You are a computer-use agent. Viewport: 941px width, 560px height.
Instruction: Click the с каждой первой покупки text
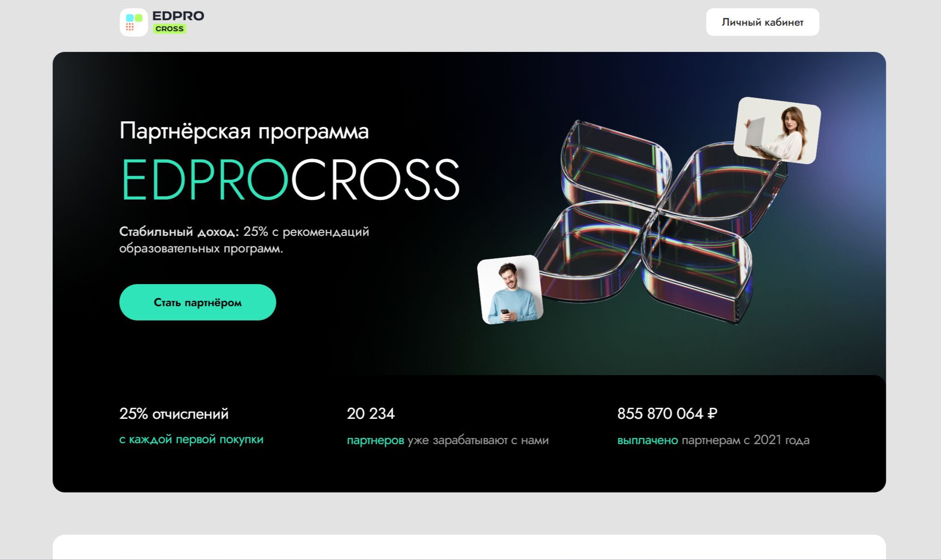tap(191, 440)
